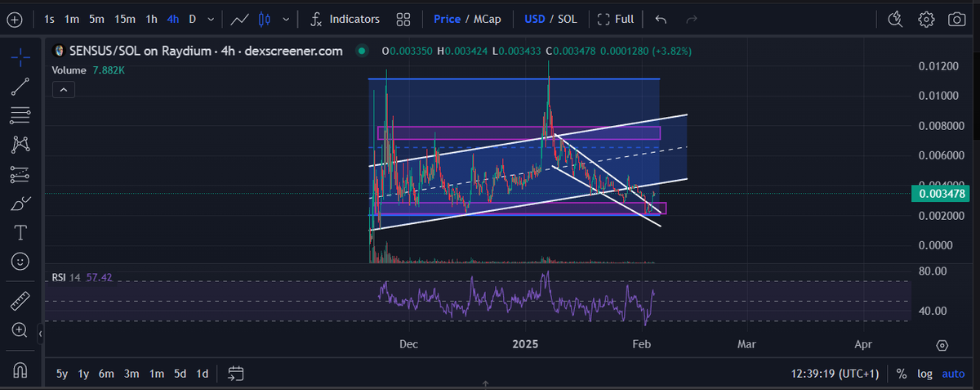Open the go to date calendar icon

(x=236, y=374)
